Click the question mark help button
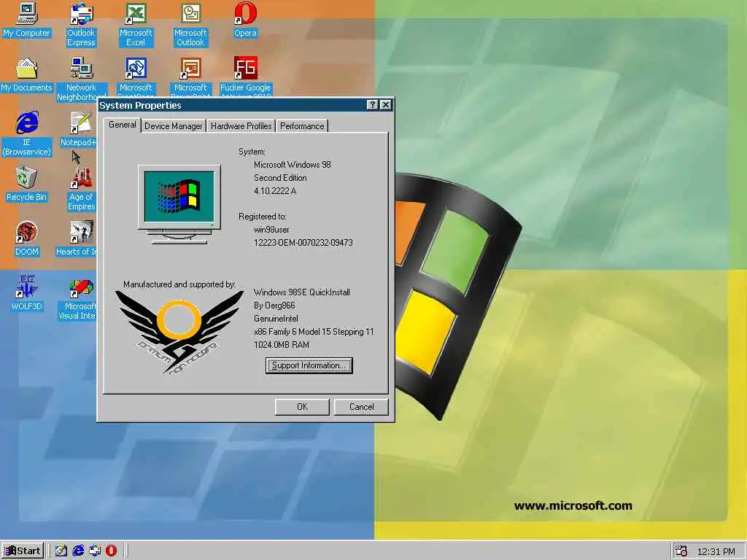The height and width of the screenshot is (560, 747). coord(373,105)
